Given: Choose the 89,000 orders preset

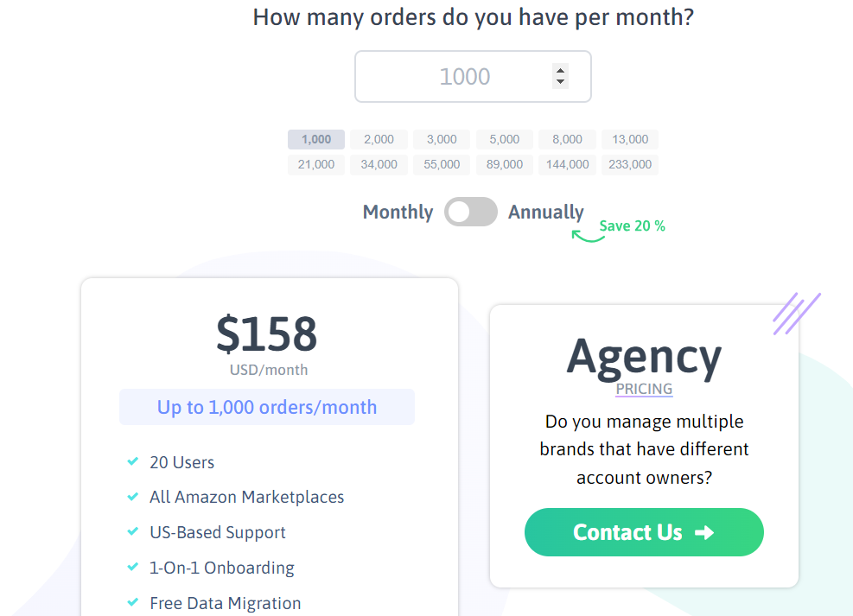Looking at the screenshot, I should point(505,164).
